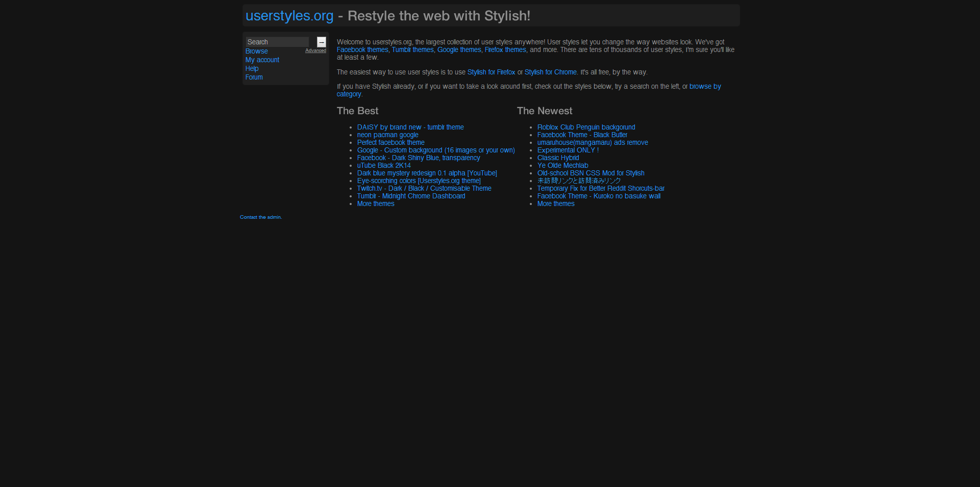This screenshot has height=487, width=980.
Task: Open uTube Black 2K14 style
Action: pos(384,165)
